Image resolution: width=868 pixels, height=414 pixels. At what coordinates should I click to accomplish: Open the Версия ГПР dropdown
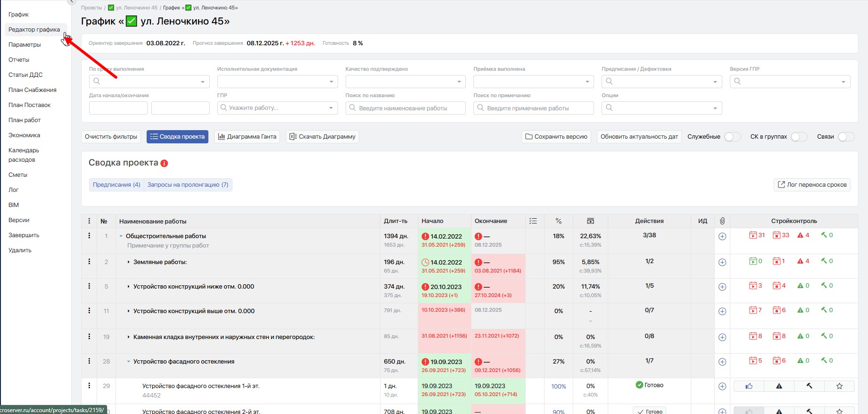pyautogui.click(x=790, y=82)
